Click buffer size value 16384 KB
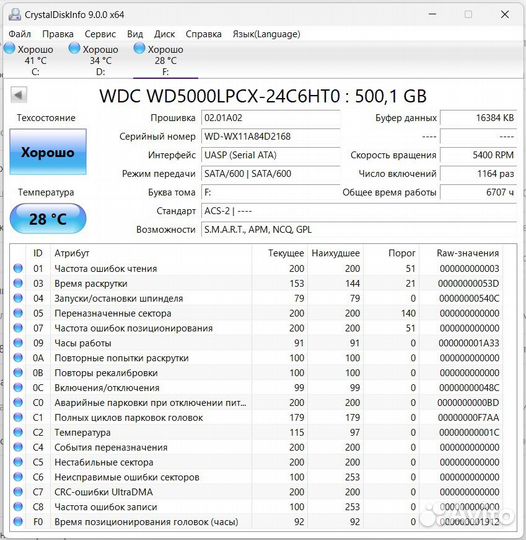526x540 pixels. pyautogui.click(x=478, y=118)
